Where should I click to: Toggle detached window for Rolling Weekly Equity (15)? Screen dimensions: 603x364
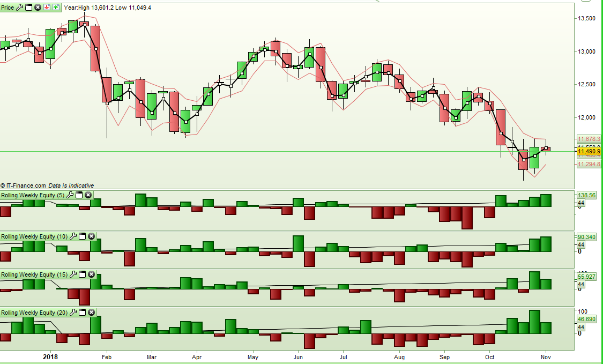point(81,274)
